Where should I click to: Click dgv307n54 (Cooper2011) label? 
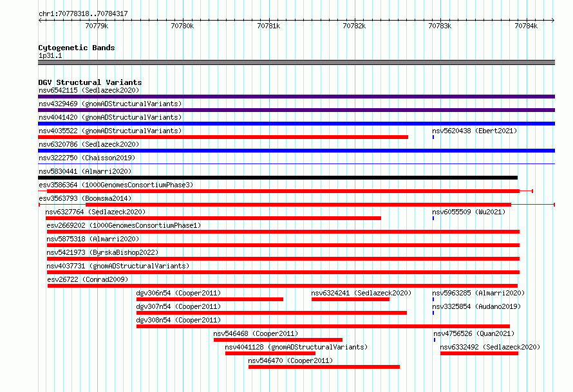(178, 306)
